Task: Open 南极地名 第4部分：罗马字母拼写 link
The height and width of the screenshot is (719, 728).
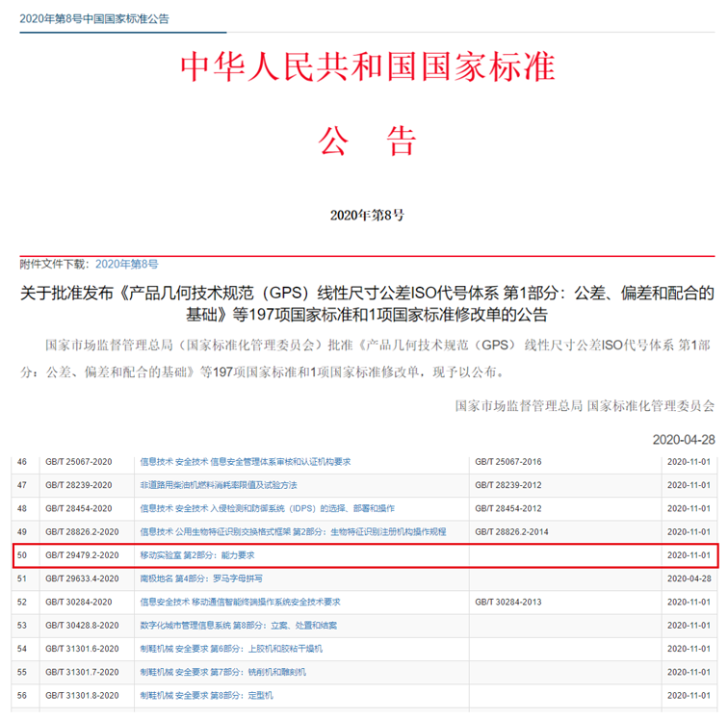Action: pos(202,578)
